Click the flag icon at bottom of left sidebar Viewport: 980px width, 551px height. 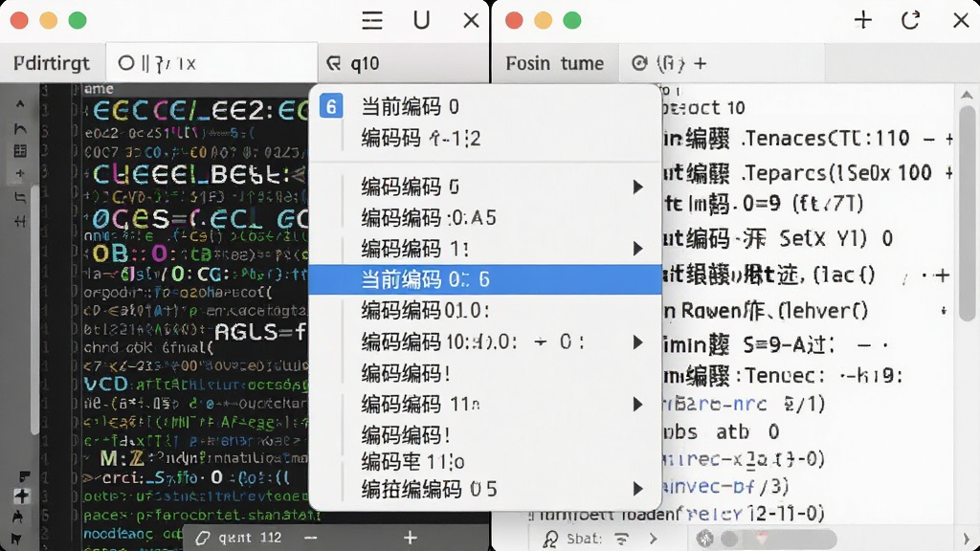pos(16,539)
